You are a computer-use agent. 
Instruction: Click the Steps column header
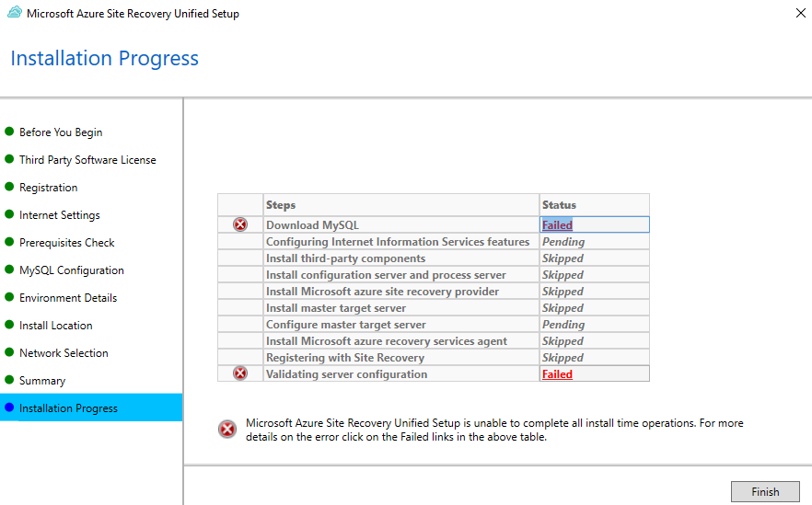tap(401, 205)
